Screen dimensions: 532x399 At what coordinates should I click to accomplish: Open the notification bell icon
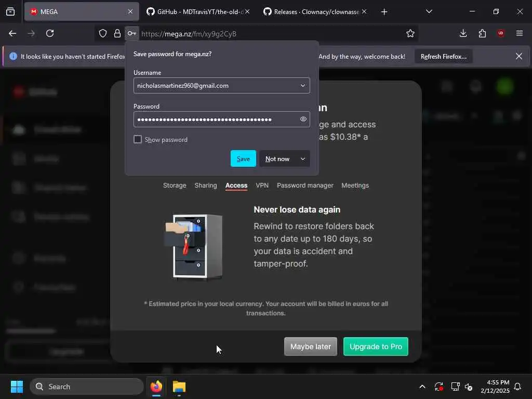(x=518, y=387)
